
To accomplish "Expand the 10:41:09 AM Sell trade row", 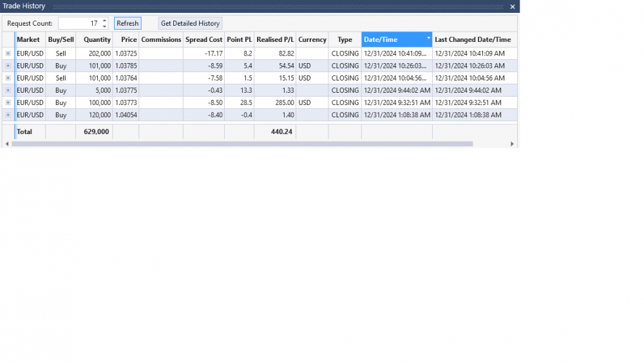I will pyautogui.click(x=8, y=53).
